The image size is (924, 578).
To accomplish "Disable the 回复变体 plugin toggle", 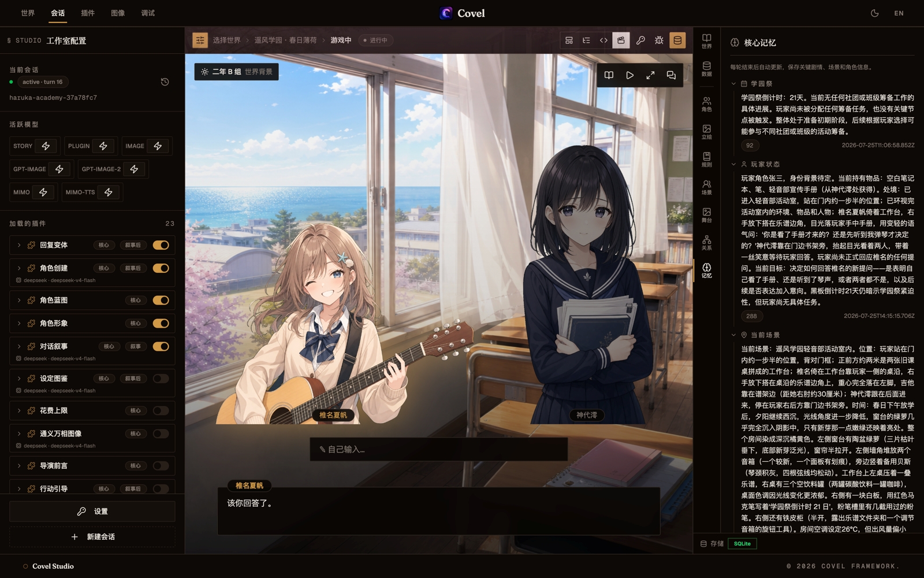I will (x=161, y=245).
